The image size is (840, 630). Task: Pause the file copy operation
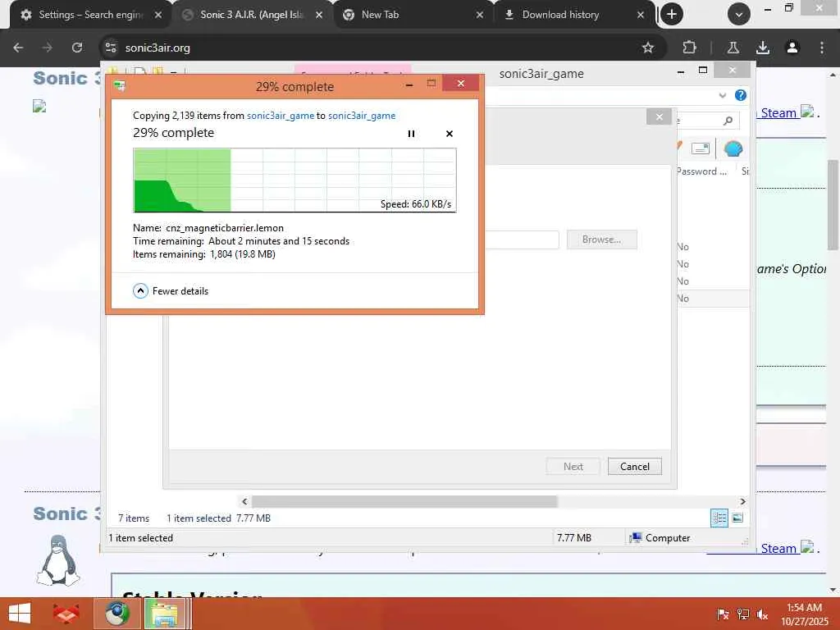pos(411,134)
